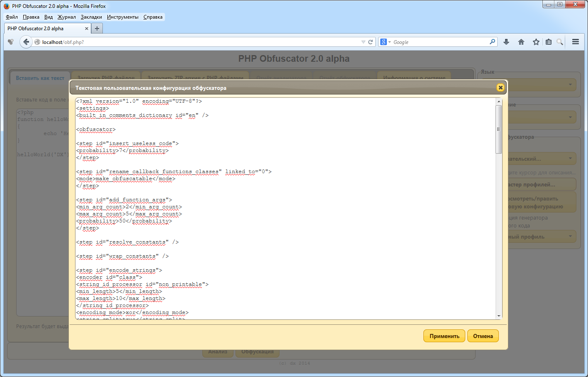
Task: Show bookmarks list icon
Action: 549,42
